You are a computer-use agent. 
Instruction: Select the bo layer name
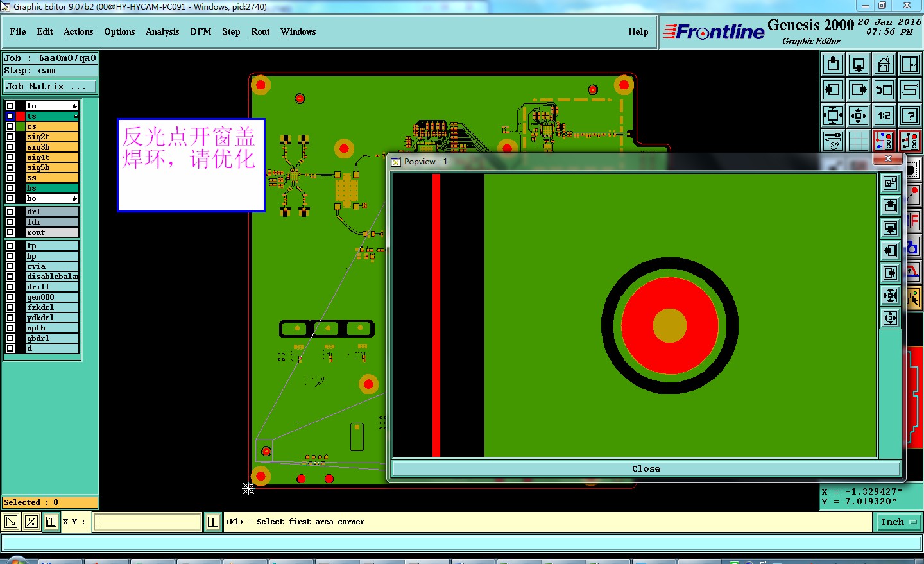pos(52,198)
